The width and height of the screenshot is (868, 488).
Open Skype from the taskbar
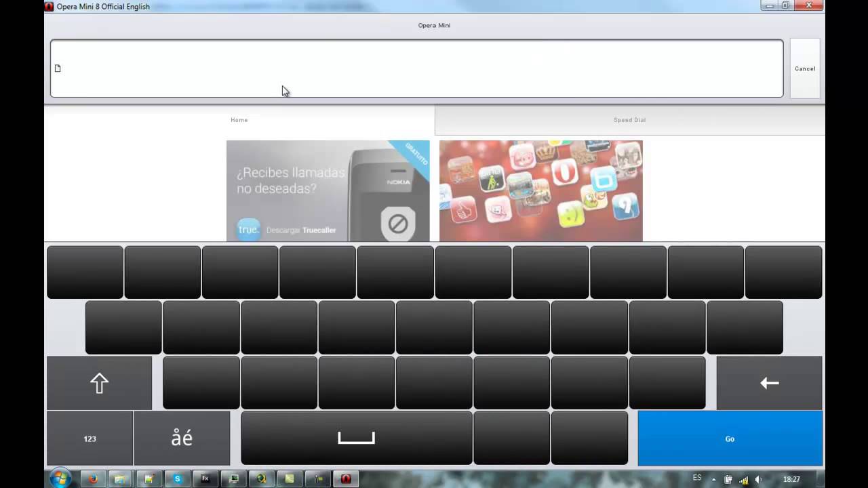coord(177,479)
